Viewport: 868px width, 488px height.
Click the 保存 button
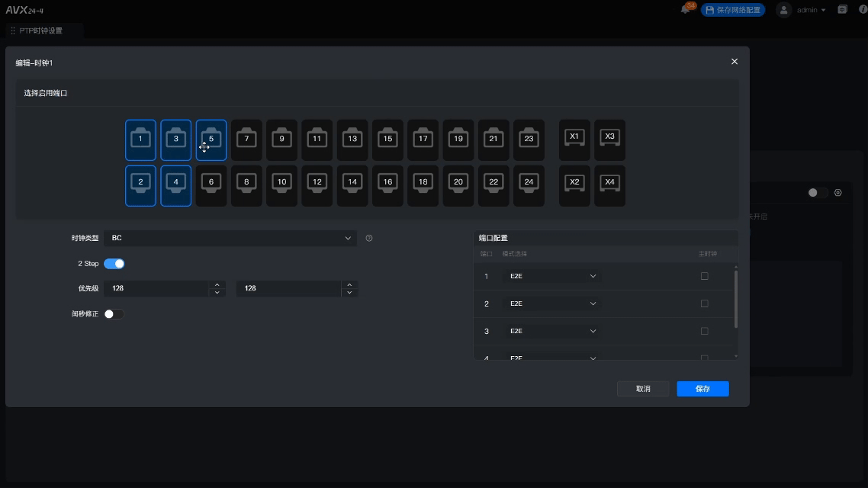pos(702,389)
